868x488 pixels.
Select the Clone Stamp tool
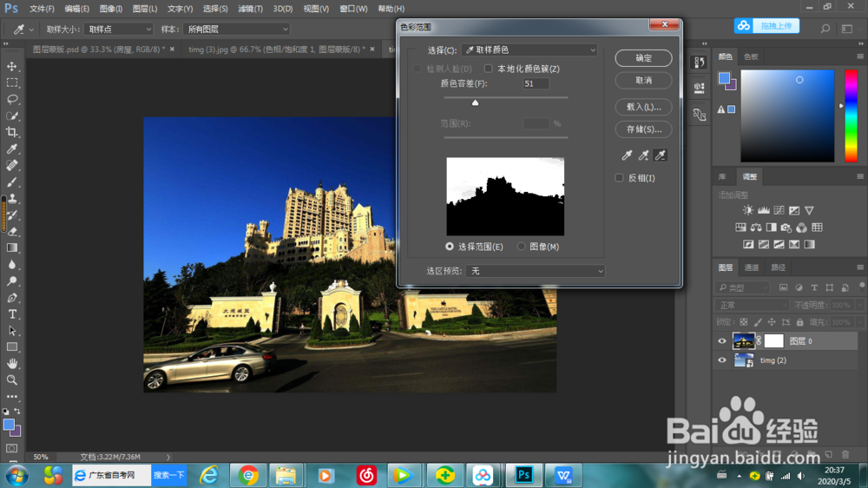(11, 198)
